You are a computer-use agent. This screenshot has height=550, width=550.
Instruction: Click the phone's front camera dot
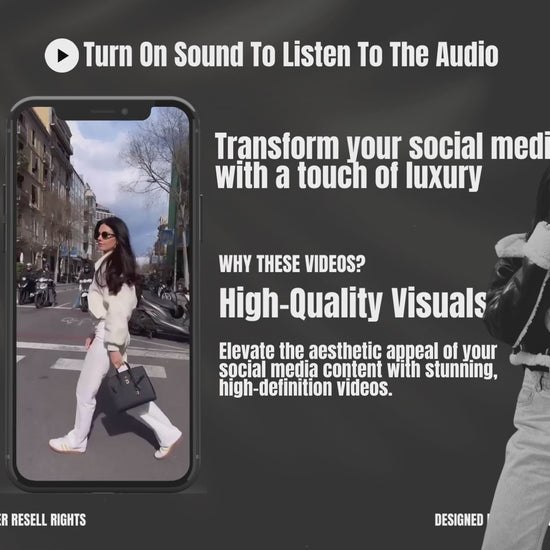click(x=124, y=112)
